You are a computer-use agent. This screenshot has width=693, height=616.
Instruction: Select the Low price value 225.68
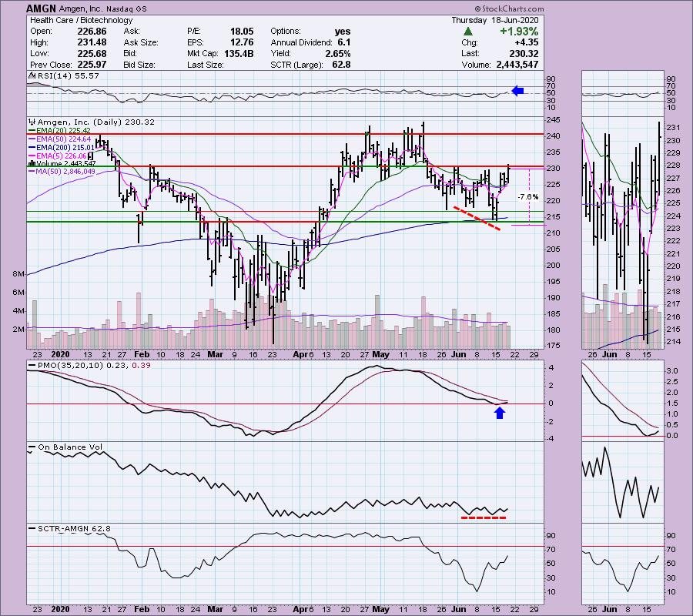tap(92, 53)
